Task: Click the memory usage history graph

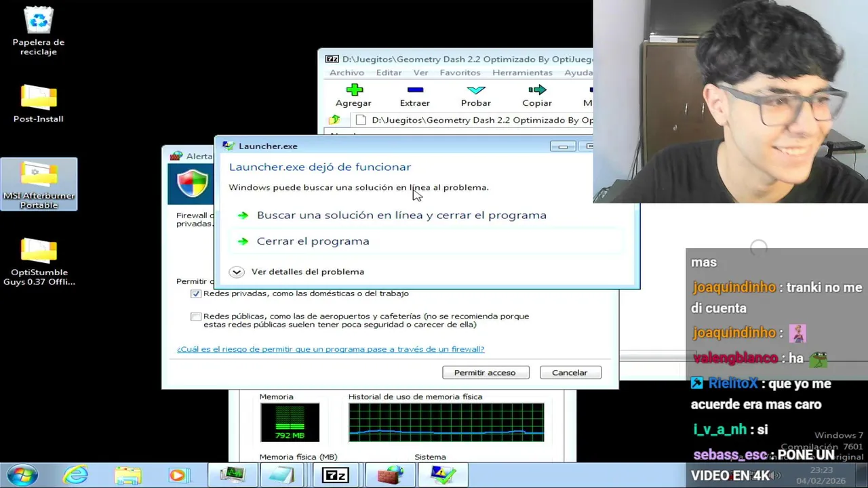Action: pos(446,422)
